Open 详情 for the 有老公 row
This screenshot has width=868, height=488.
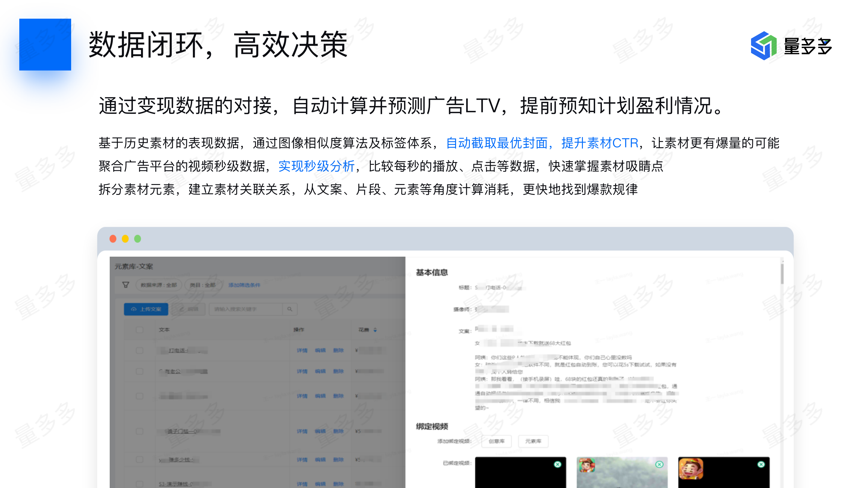click(x=302, y=371)
